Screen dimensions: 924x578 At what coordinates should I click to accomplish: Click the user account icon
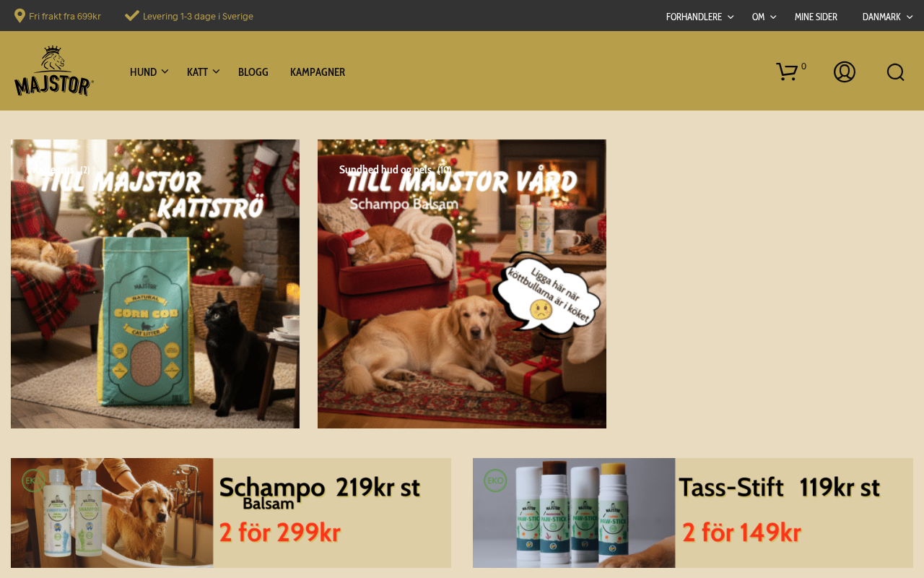(845, 72)
